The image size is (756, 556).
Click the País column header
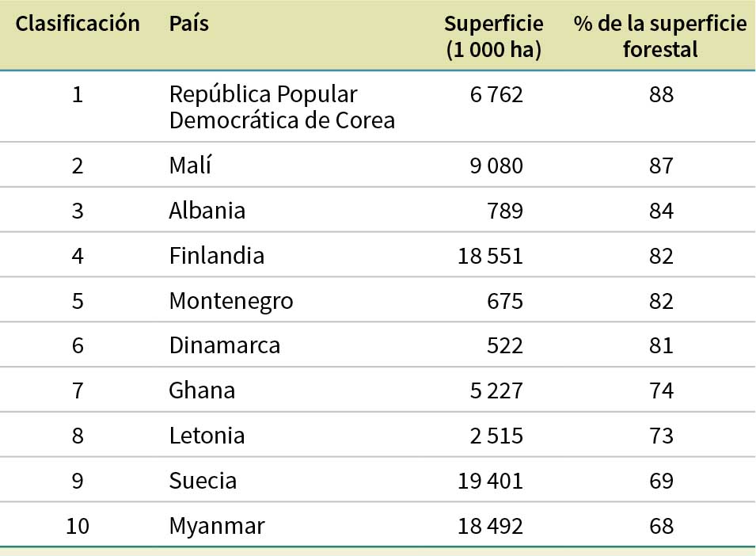point(188,25)
